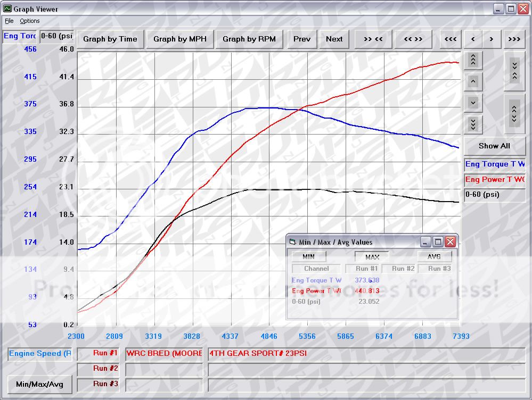The image size is (532, 400).
Task: Click the '<<<' pan far-left icon button
Action: click(450, 39)
